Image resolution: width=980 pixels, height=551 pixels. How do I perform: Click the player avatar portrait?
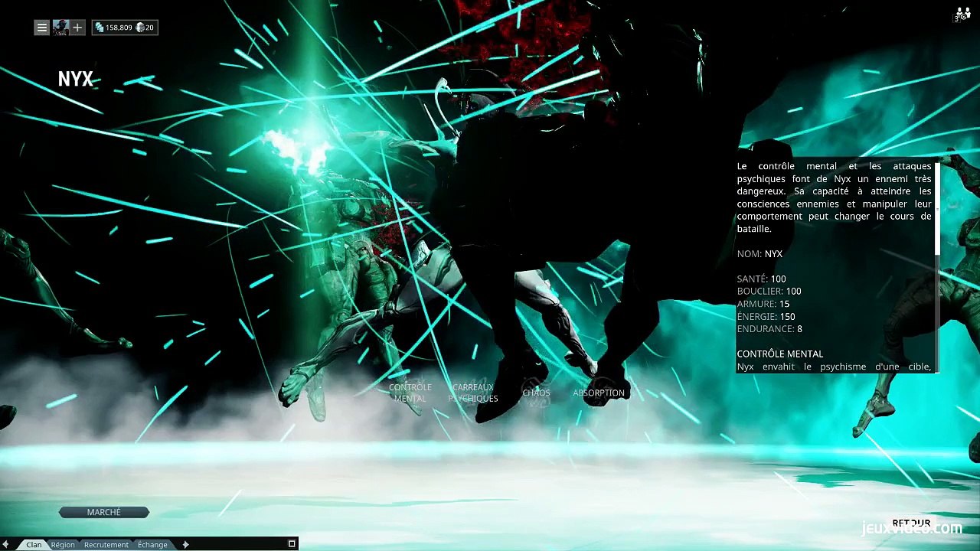[60, 28]
